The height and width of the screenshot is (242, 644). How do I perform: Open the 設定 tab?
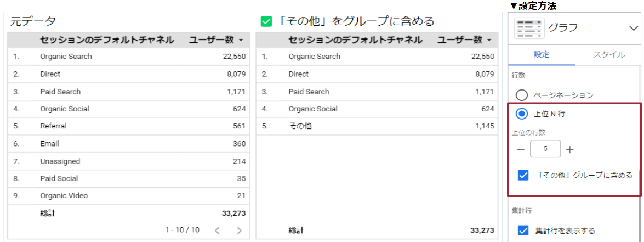click(x=542, y=54)
